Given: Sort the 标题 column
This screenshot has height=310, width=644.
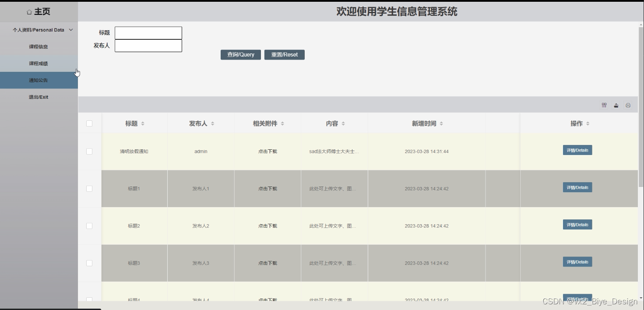Looking at the screenshot, I should [143, 123].
